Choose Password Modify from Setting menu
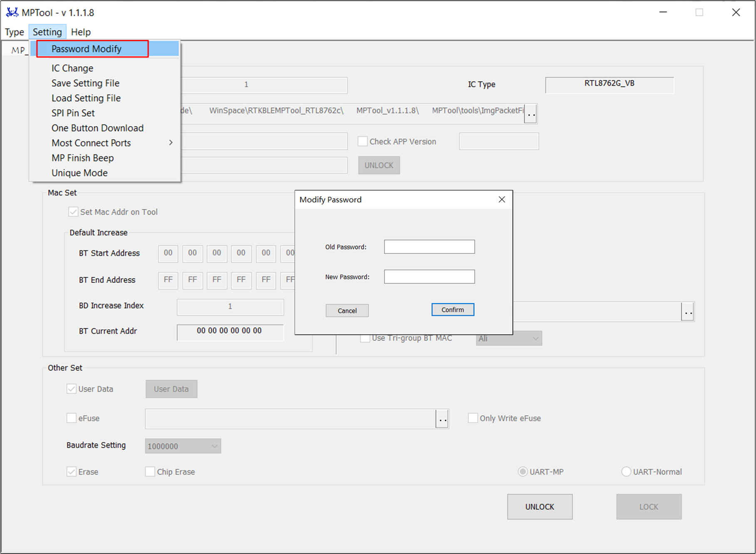 pyautogui.click(x=87, y=49)
